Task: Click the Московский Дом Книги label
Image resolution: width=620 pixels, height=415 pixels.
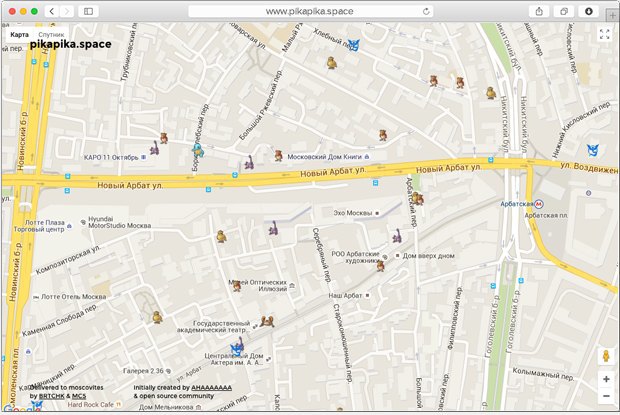Action: pos(324,157)
